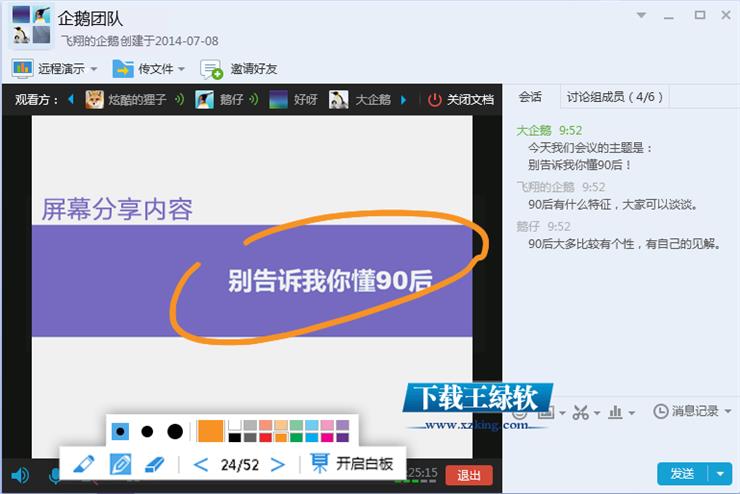The image size is (740, 494).
Task: Select the pen drawing tool
Action: tap(120, 464)
